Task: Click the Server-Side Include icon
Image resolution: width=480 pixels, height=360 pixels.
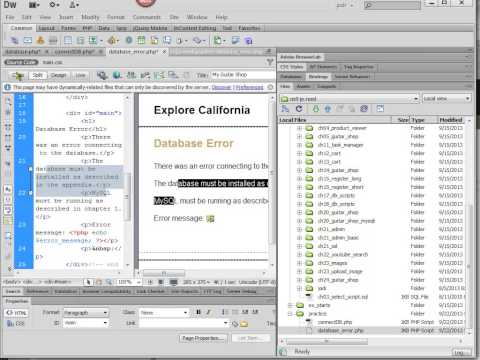Action: [x=154, y=41]
